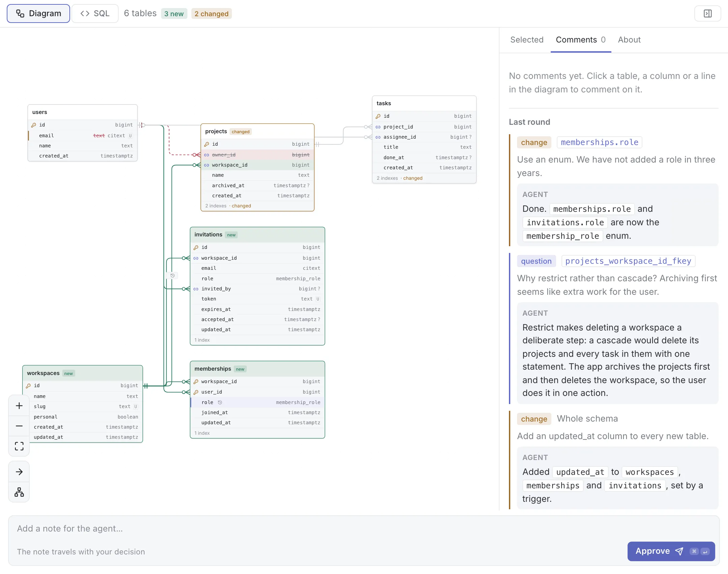The width and height of the screenshot is (728, 574).
Task: Select the slug row in workspaces
Action: tap(83, 406)
